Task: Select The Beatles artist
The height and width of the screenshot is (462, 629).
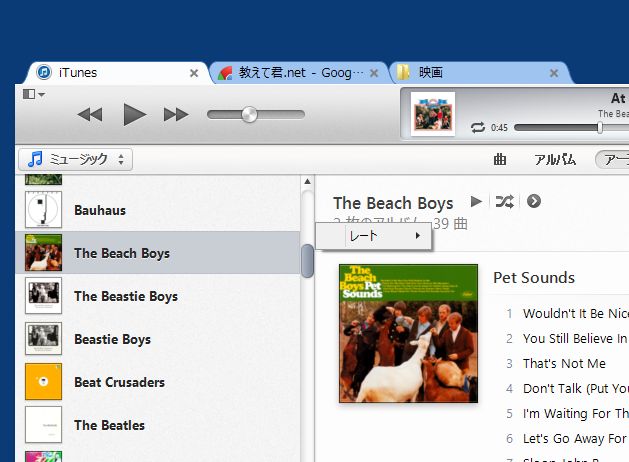Action: 158,424
